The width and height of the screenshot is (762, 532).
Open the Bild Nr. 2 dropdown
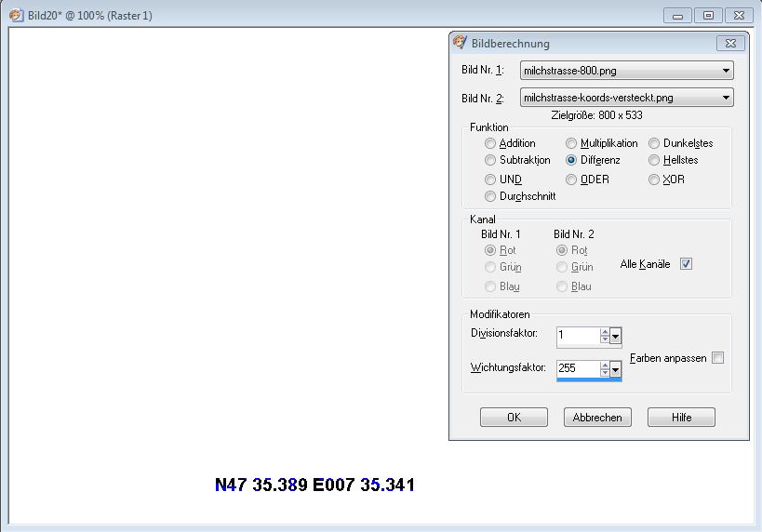[626, 98]
